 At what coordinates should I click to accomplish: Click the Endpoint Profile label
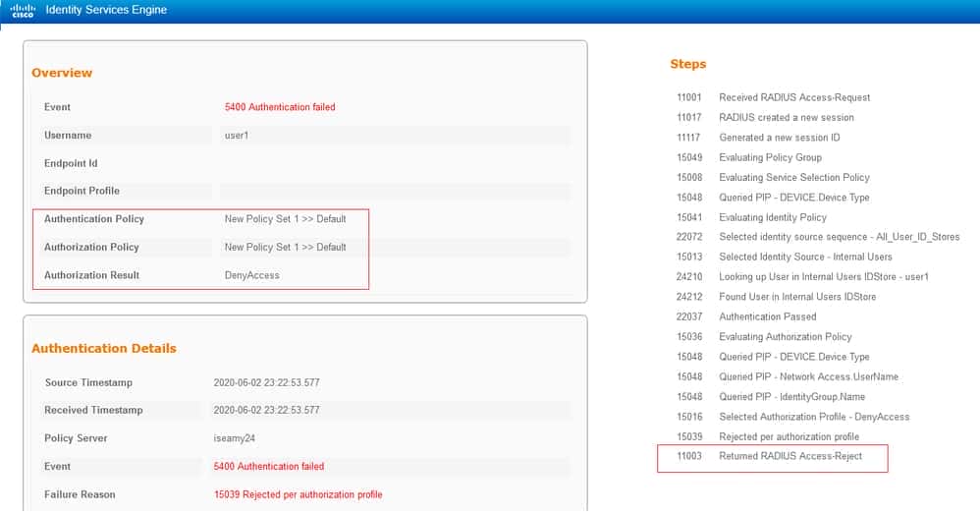click(x=82, y=191)
